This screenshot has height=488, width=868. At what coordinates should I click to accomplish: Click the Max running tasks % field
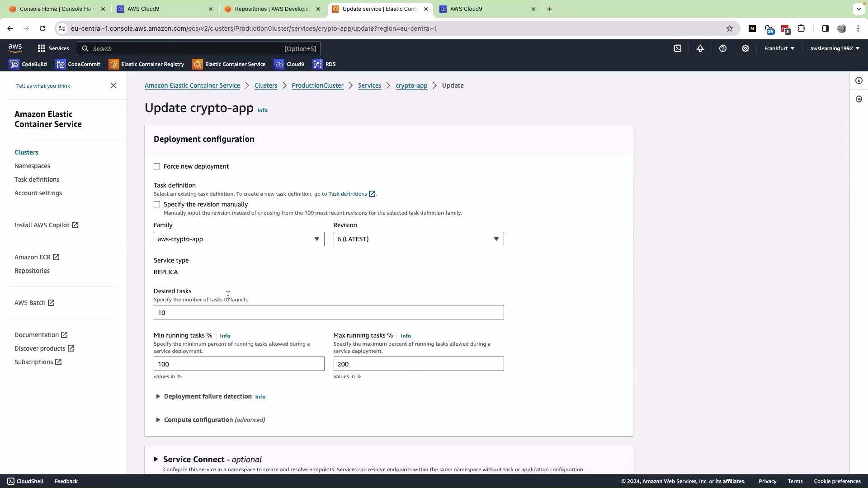(x=419, y=364)
